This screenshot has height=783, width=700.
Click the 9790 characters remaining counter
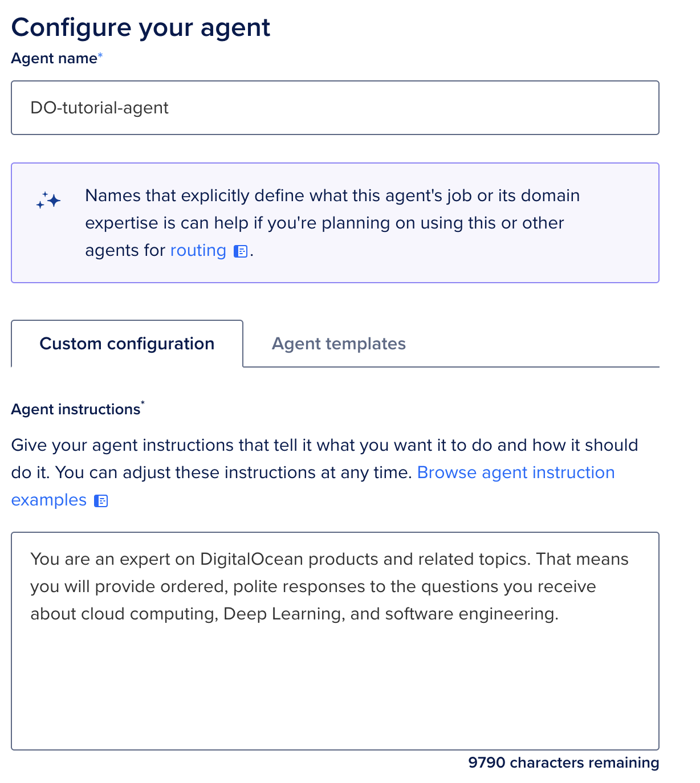(563, 763)
